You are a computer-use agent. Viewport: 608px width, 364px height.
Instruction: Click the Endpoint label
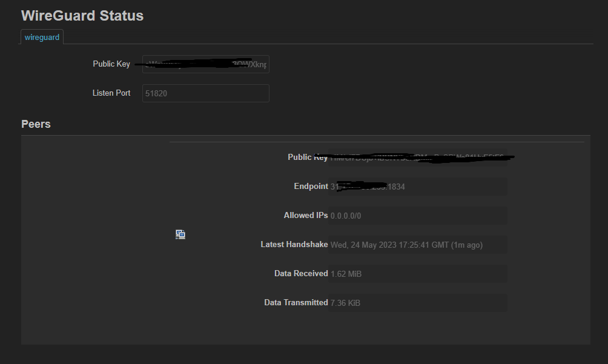click(311, 186)
